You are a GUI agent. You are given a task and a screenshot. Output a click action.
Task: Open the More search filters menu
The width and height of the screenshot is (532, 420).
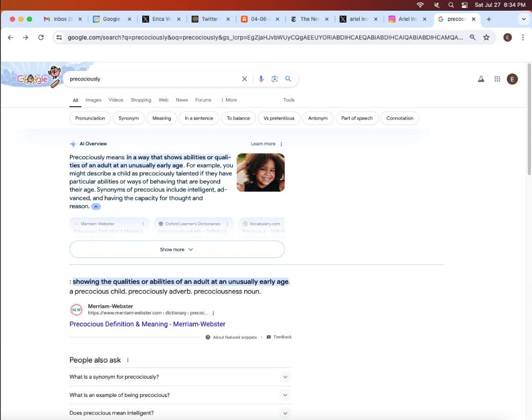click(229, 100)
